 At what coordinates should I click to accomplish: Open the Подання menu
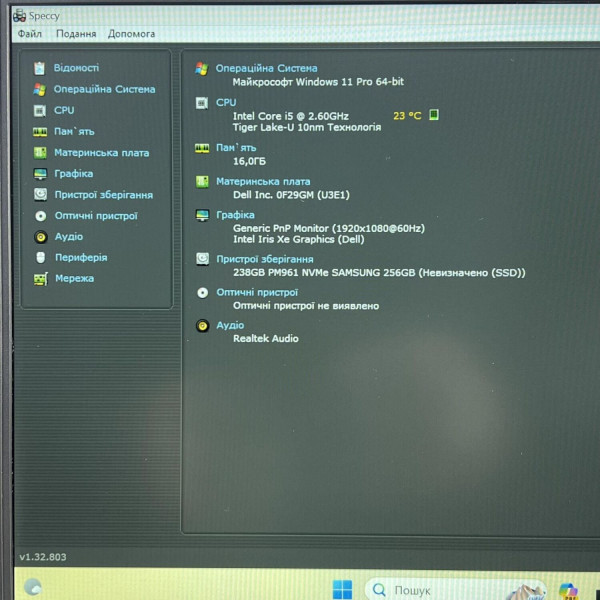(76, 34)
